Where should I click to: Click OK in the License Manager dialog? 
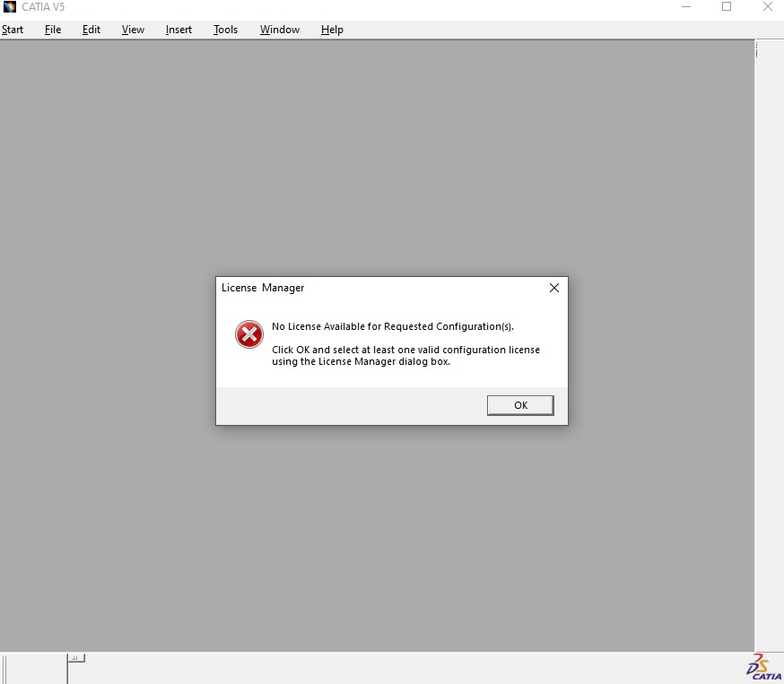click(520, 405)
